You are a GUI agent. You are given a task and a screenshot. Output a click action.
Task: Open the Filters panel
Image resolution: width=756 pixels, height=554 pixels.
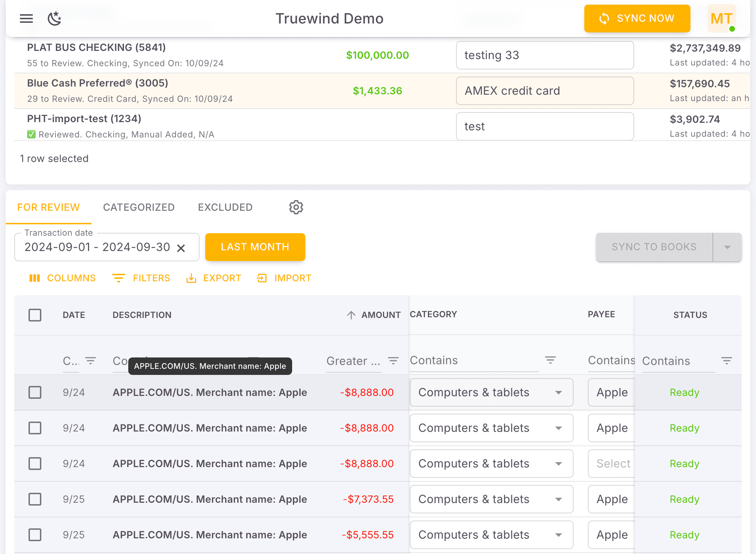(x=141, y=278)
